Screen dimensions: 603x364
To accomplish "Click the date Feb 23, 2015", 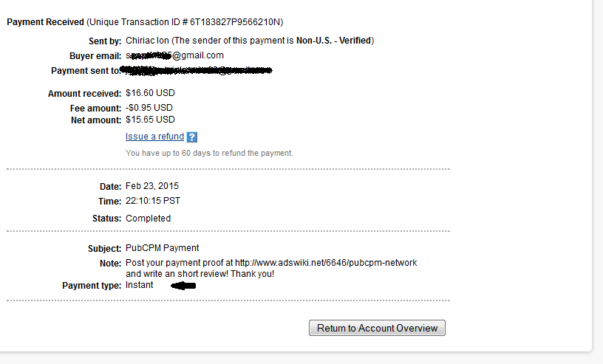I will click(152, 186).
